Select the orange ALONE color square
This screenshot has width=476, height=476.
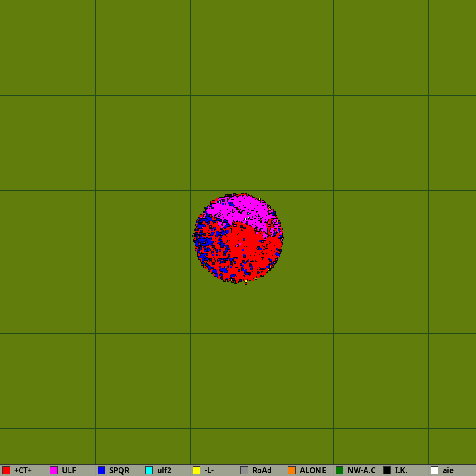(292, 470)
